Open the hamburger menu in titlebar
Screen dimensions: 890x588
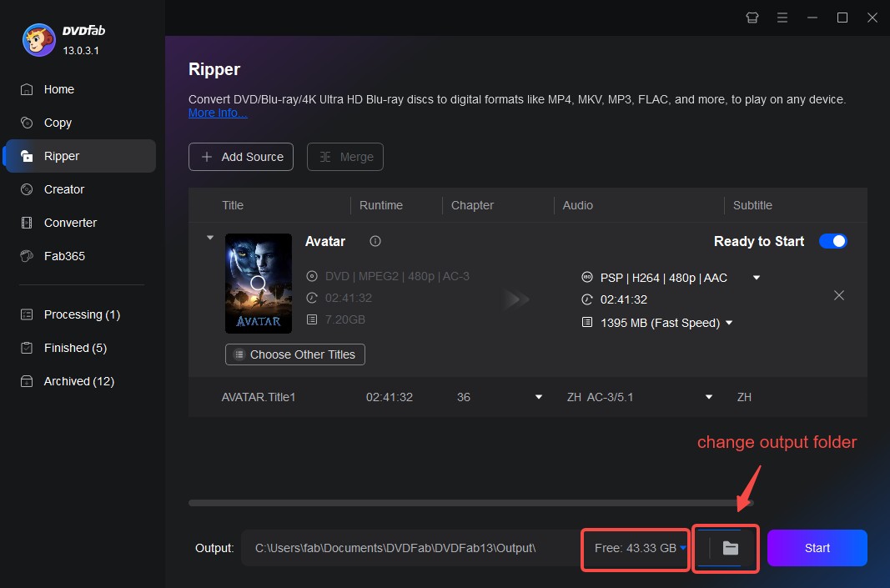(x=782, y=17)
